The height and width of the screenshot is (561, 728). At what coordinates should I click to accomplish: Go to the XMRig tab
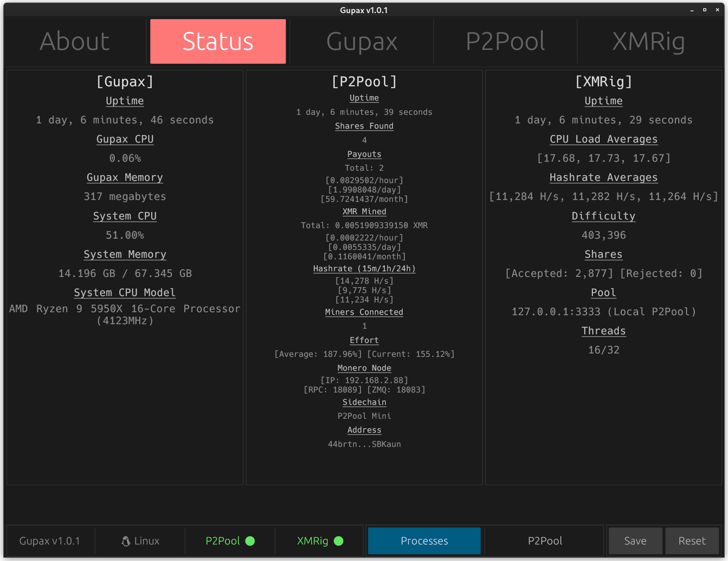click(649, 41)
